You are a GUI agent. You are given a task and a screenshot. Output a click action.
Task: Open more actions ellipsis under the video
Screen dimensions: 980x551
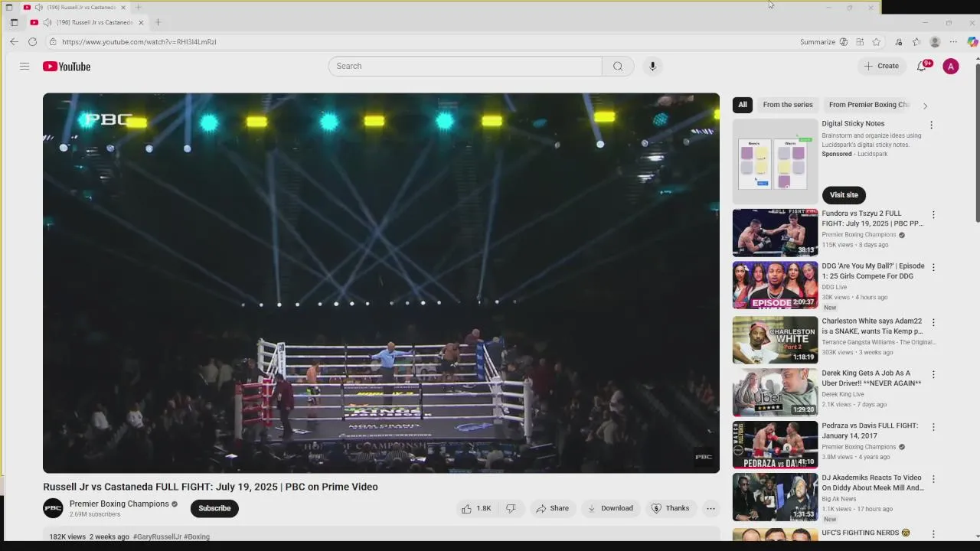tap(710, 508)
